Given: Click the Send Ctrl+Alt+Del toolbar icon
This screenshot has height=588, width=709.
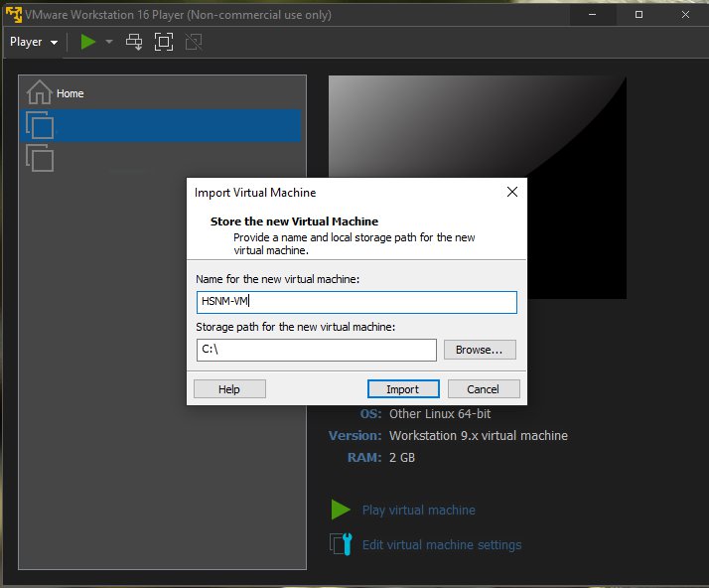Looking at the screenshot, I should point(134,42).
